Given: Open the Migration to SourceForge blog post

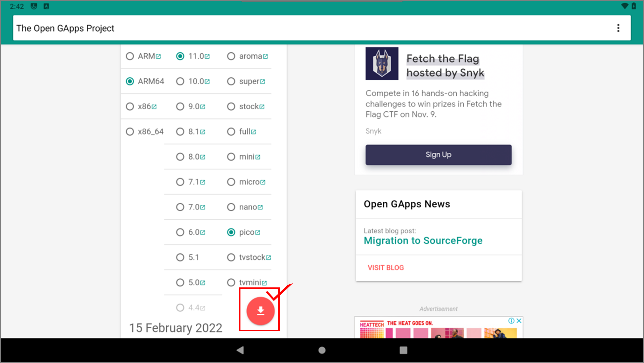Looking at the screenshot, I should pos(423,241).
